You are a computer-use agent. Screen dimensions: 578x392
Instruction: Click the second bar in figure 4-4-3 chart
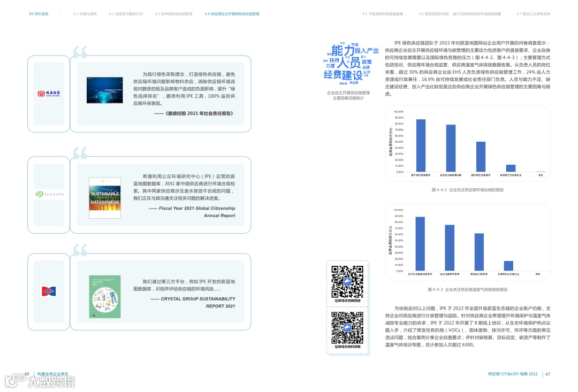click(450, 248)
